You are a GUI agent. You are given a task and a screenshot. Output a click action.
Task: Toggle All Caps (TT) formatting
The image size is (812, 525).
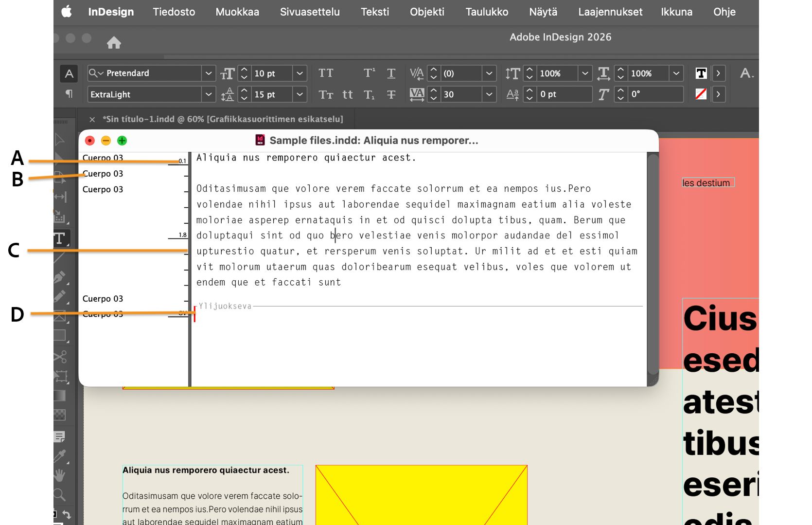326,73
